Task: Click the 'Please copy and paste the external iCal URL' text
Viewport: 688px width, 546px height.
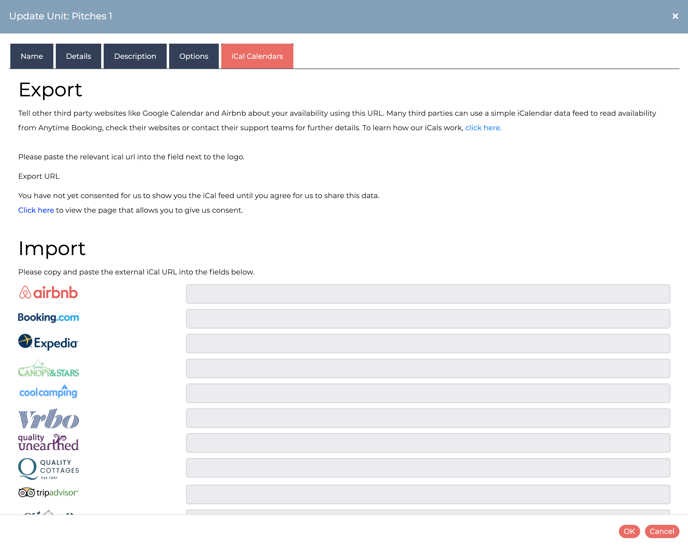Action: pos(136,272)
